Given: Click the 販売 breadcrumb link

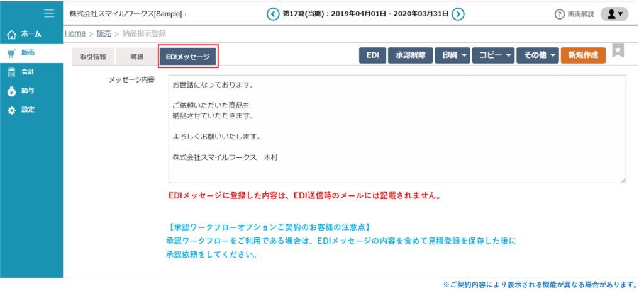Looking at the screenshot, I should 104,34.
